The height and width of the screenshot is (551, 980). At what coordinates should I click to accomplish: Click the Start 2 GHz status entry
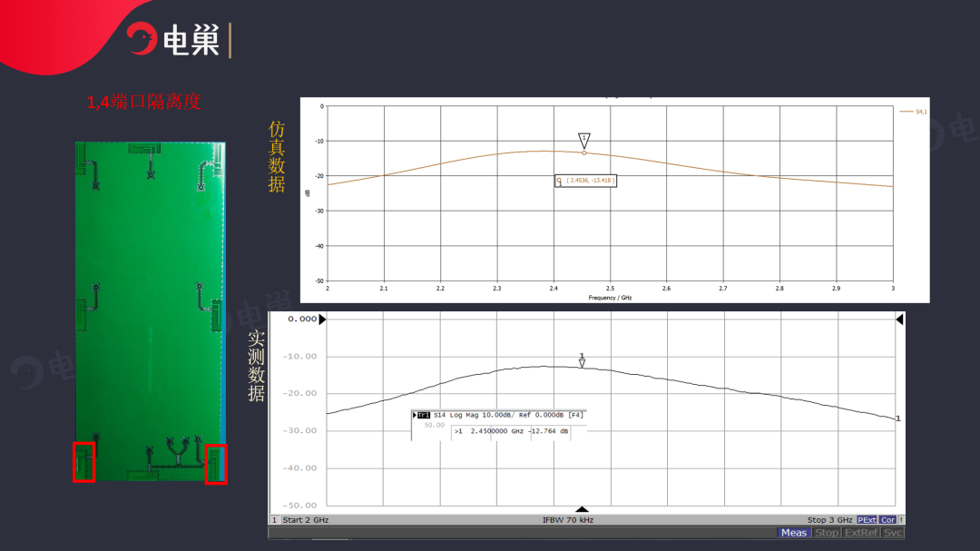306,520
